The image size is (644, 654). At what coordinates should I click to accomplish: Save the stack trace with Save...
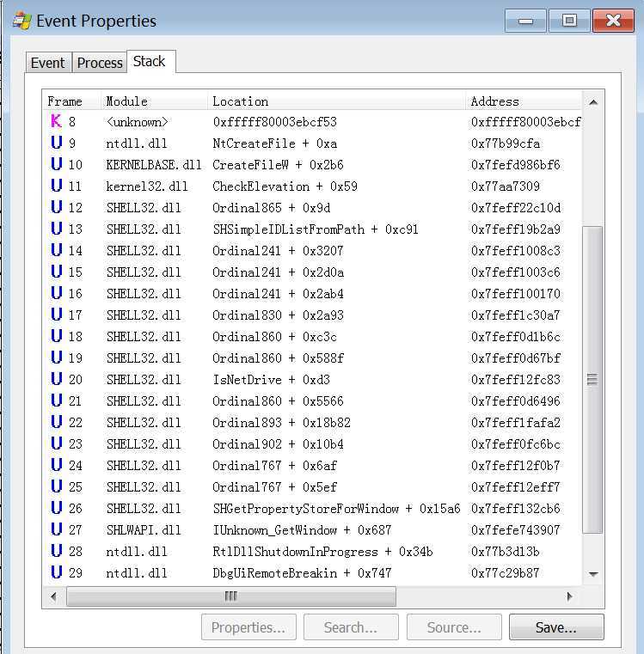click(x=556, y=626)
